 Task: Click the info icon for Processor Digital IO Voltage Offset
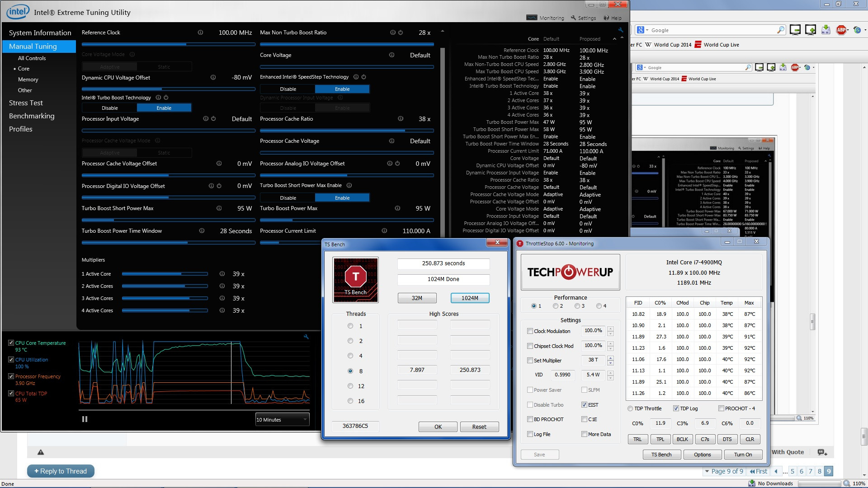211,186
